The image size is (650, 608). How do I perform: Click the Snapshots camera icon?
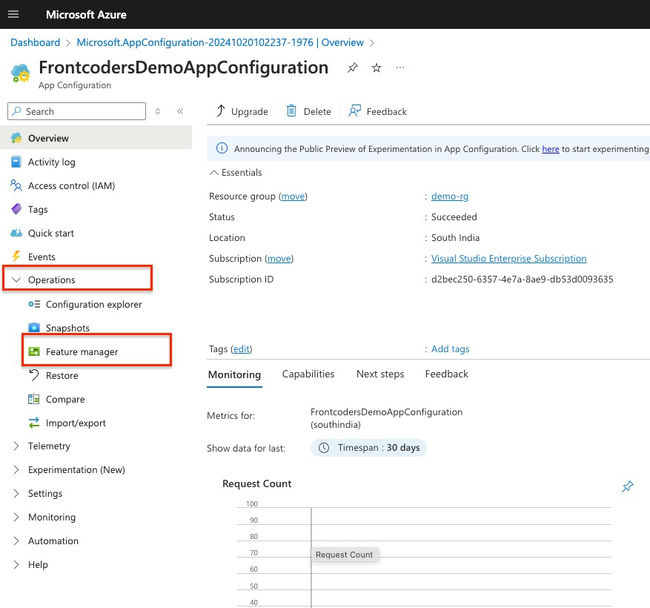tap(34, 327)
